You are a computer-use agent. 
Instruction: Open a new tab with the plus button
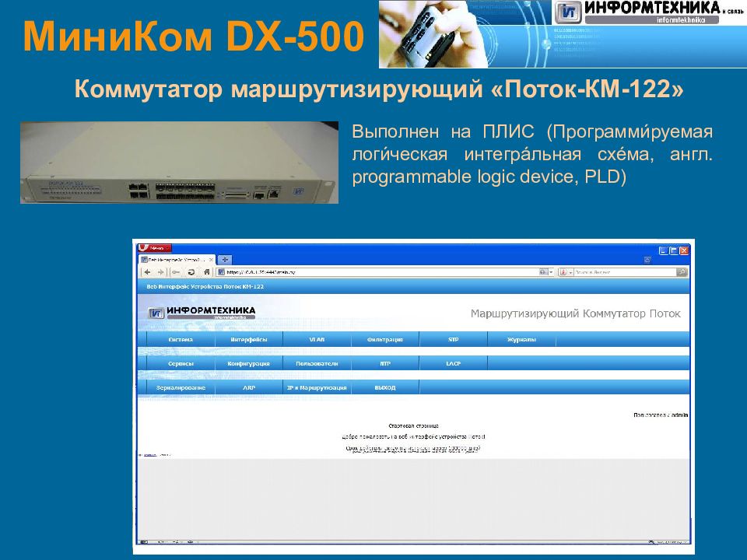[x=224, y=260]
